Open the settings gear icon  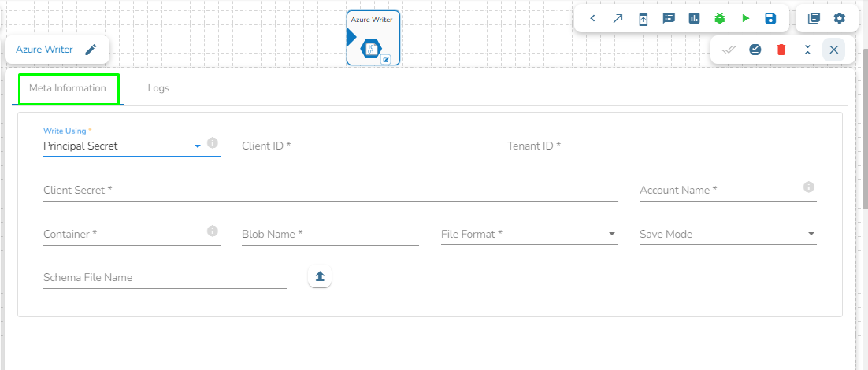pos(840,18)
